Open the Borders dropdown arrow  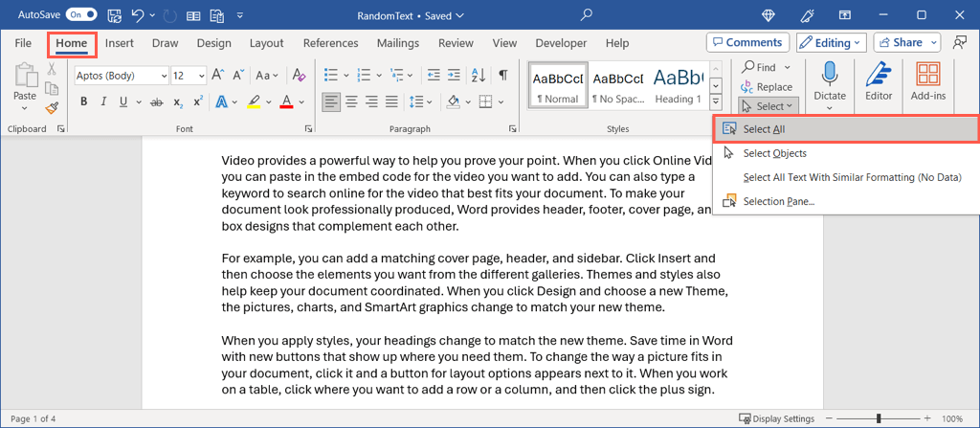pyautogui.click(x=501, y=102)
